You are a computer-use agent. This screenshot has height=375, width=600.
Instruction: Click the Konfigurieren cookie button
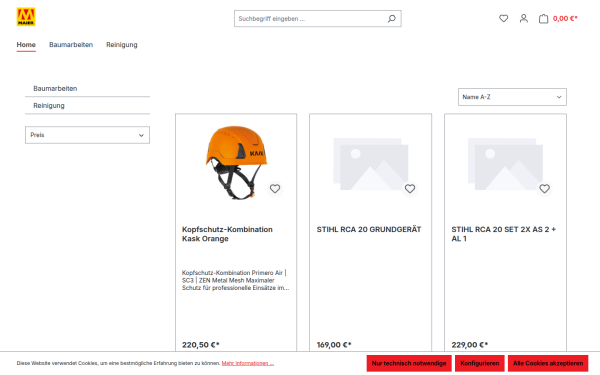pyautogui.click(x=479, y=363)
